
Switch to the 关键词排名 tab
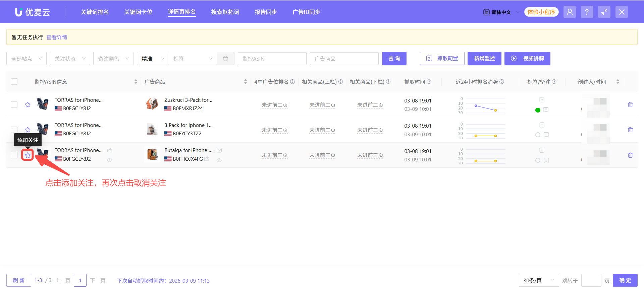95,12
